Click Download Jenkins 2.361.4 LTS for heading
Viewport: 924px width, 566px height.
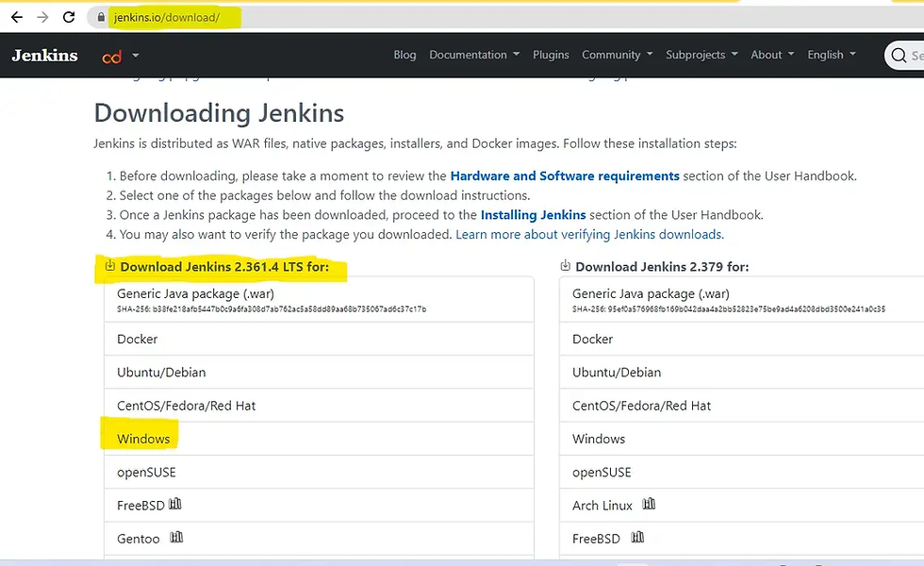point(224,266)
